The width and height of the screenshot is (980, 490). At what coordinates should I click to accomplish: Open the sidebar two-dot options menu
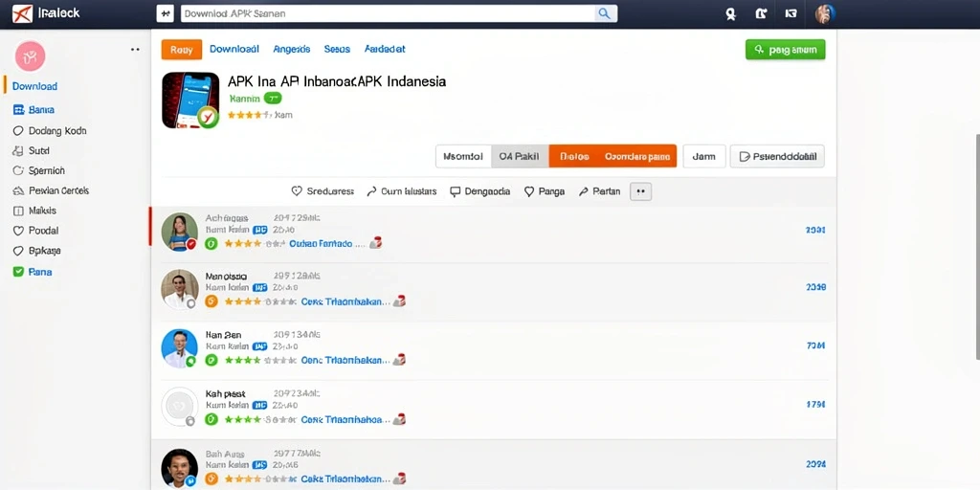pos(135,50)
